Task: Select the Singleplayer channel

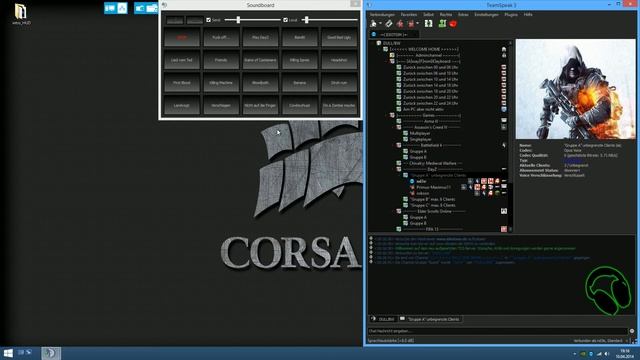Action: click(x=420, y=139)
